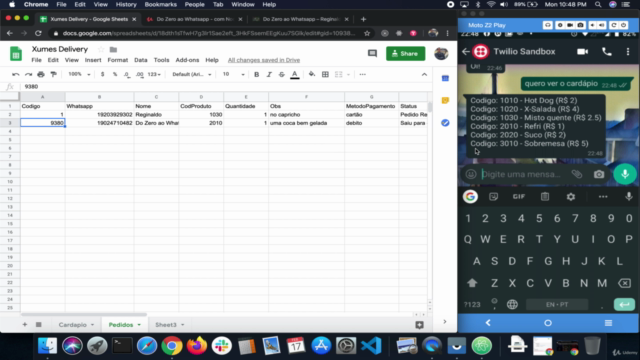This screenshot has height=360, width=640.
Task: Open the borders tool
Action: tap(325, 74)
